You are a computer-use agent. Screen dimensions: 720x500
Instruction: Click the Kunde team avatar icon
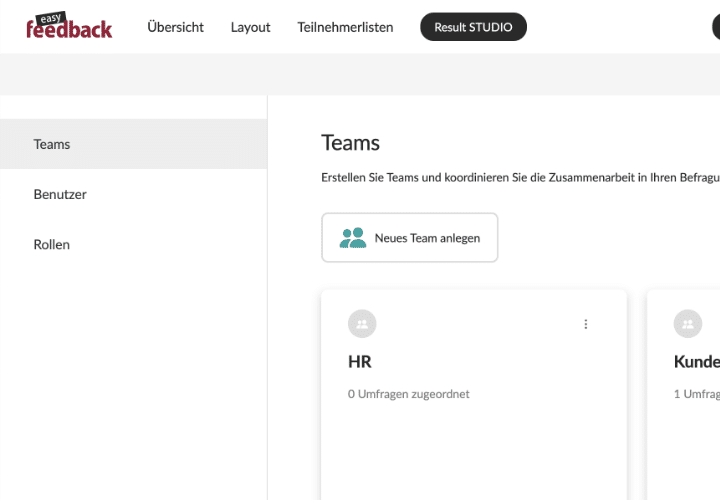coord(687,324)
